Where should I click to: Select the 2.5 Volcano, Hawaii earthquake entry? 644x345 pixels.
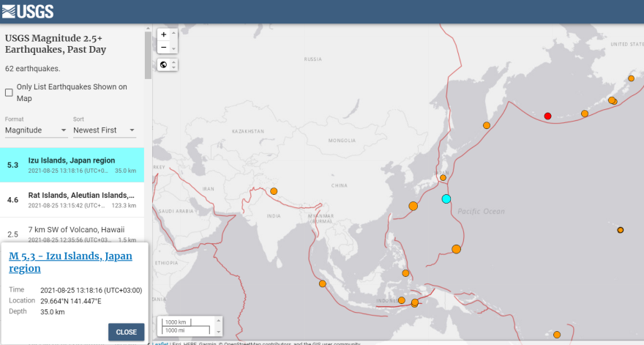pyautogui.click(x=72, y=234)
